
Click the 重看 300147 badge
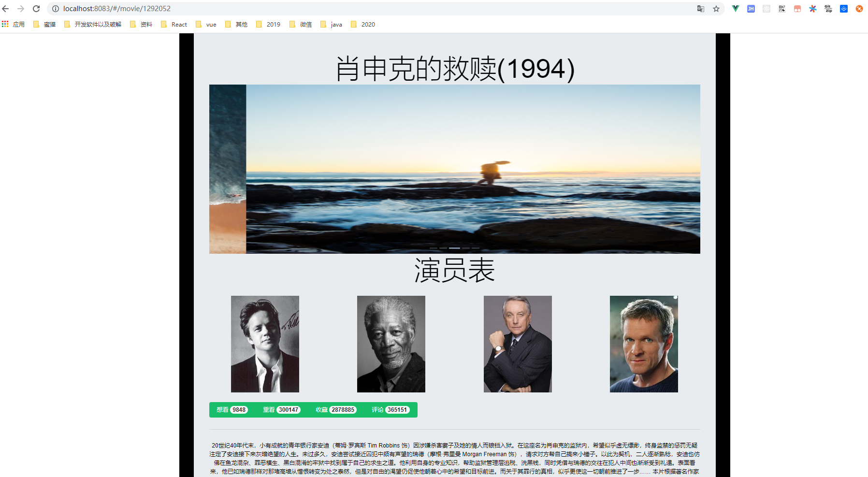[282, 410]
